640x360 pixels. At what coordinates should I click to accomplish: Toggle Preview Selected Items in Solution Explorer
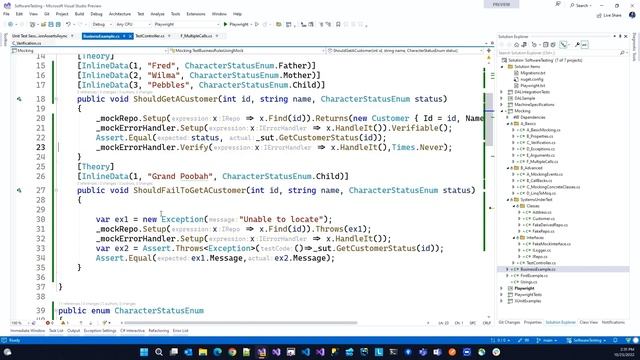pos(585,44)
